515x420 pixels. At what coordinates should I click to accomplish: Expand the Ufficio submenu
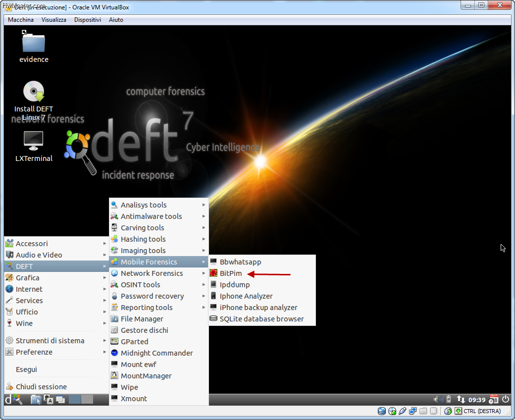point(56,312)
